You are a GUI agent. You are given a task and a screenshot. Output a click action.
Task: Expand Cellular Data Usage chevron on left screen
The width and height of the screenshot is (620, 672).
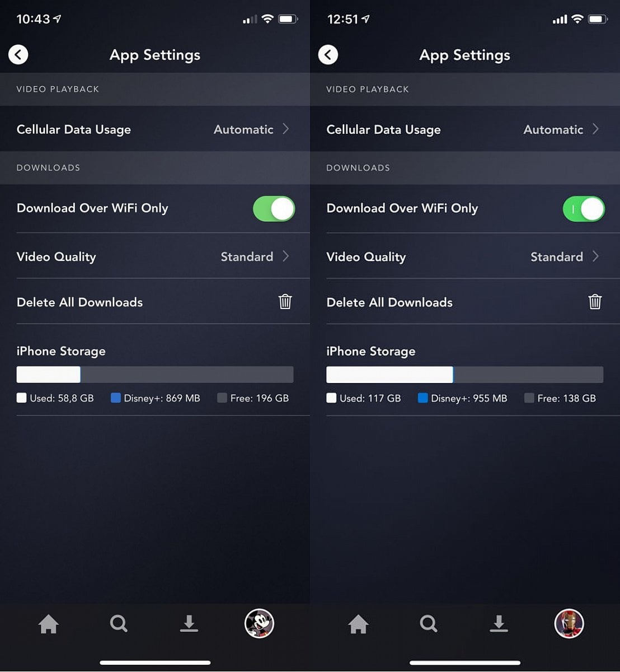286,129
